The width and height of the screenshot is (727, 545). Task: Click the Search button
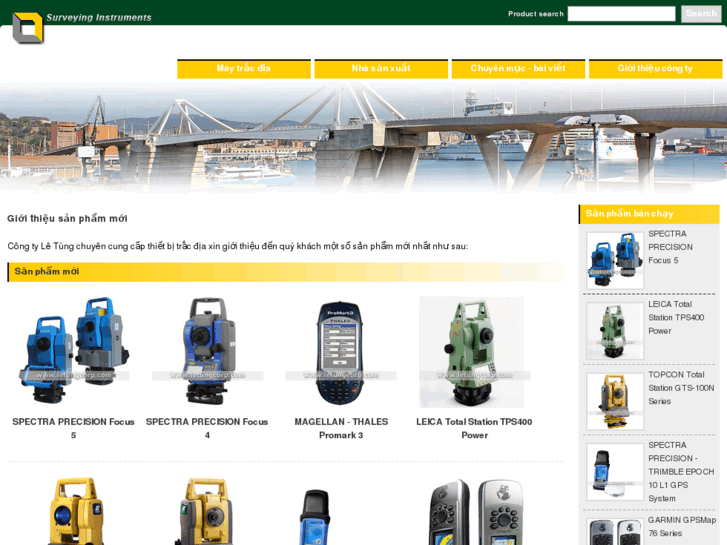click(701, 13)
